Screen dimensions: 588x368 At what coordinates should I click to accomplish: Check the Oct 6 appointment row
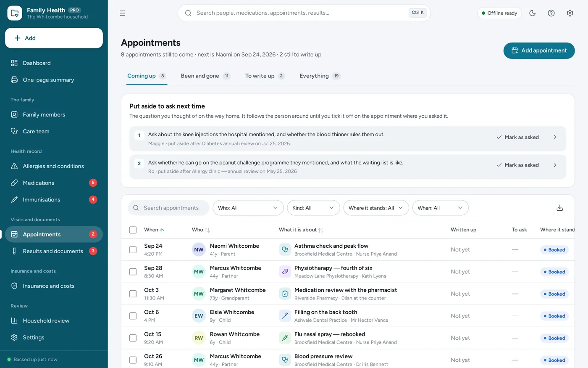tap(133, 316)
